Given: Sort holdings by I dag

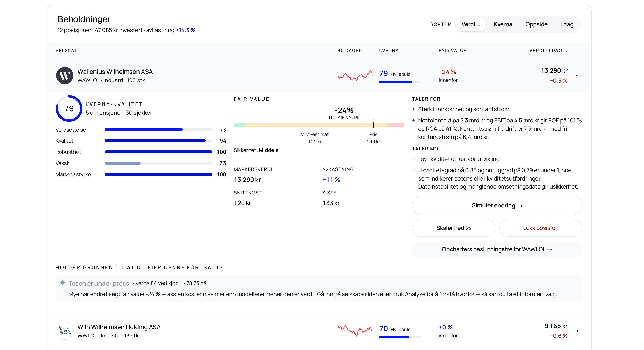Looking at the screenshot, I should 567,24.
